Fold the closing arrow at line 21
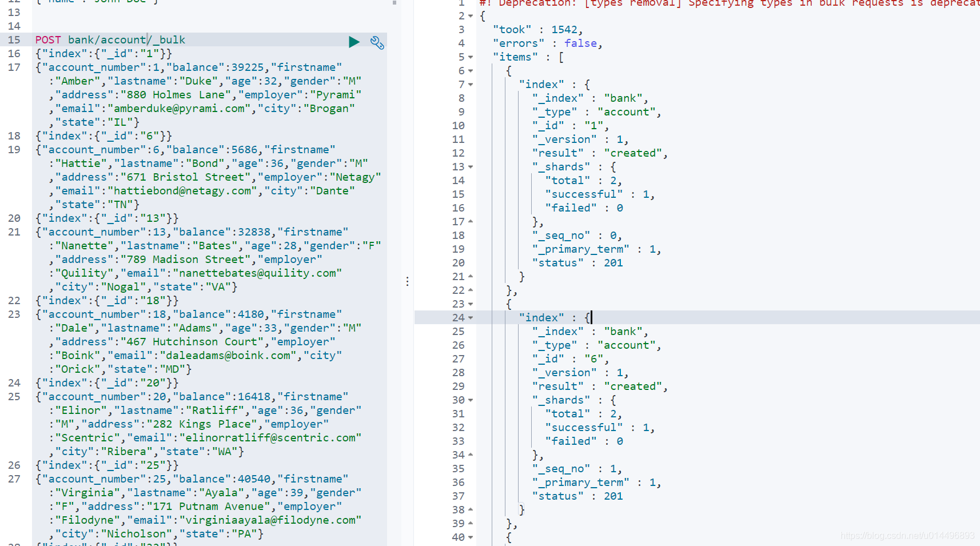This screenshot has width=980, height=546. (x=471, y=276)
